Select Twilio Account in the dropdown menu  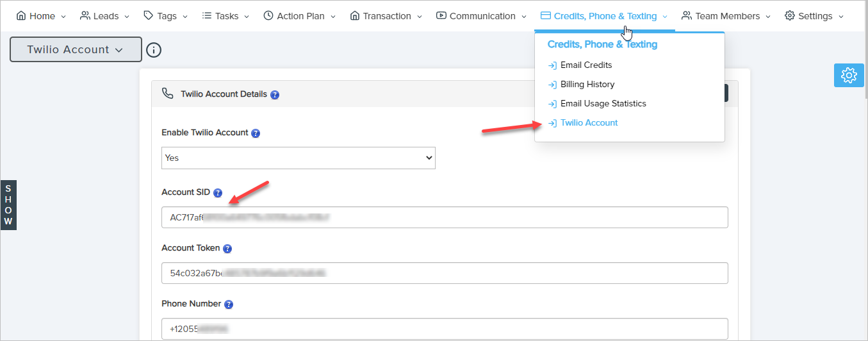[589, 122]
